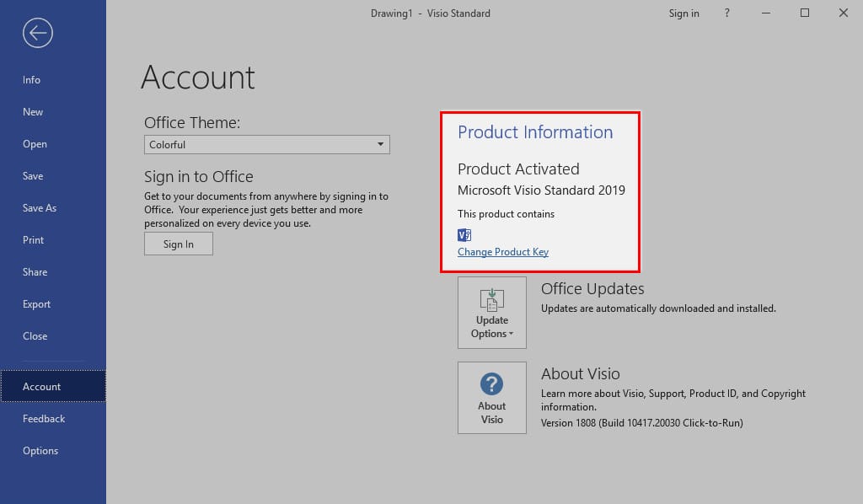Open the Export page
Viewport: 863px width, 504px height.
[x=53, y=303]
